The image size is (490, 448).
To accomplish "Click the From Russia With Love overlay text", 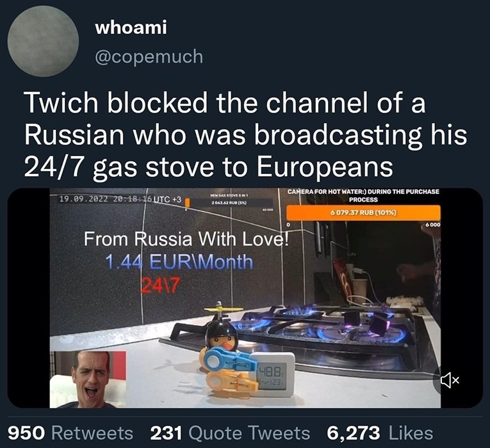I will pos(186,239).
